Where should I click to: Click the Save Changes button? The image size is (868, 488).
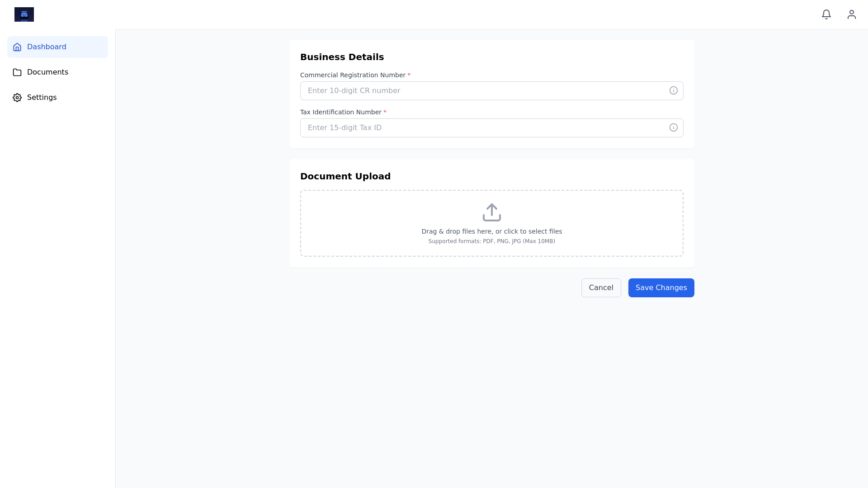click(x=661, y=287)
